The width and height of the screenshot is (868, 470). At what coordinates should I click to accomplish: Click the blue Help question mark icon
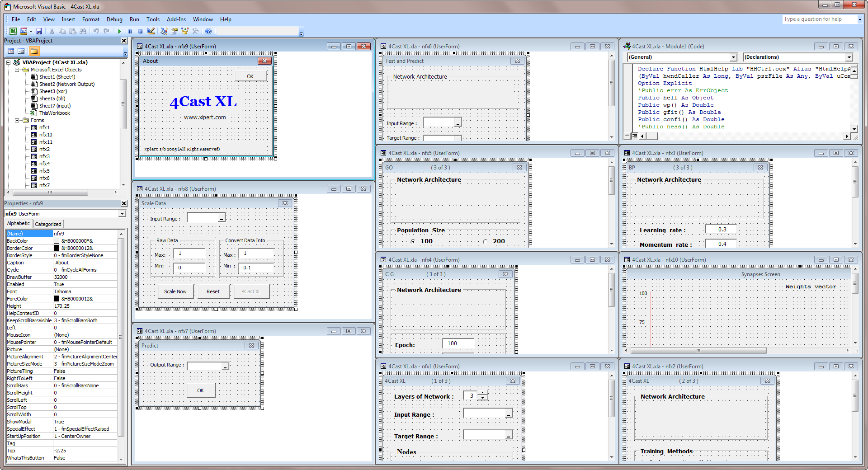pos(208,31)
